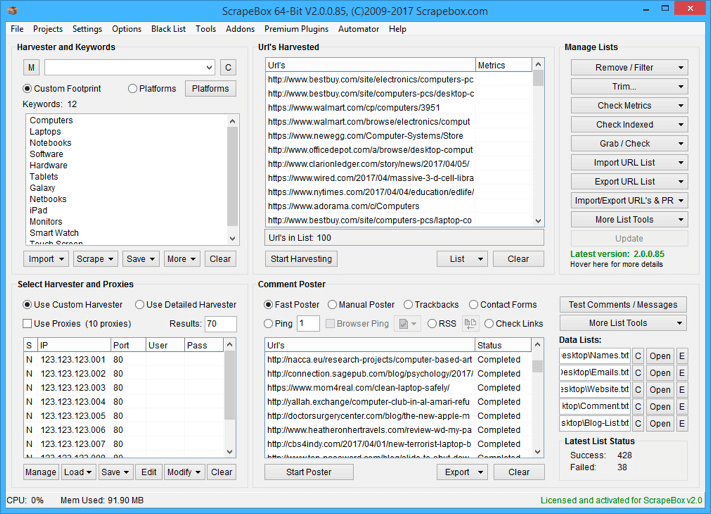Click the Results number input field
Screen dimensions: 711x514
pos(220,324)
